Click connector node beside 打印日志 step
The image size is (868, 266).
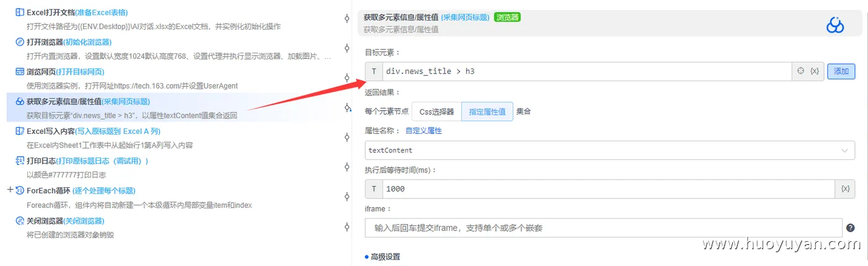pyautogui.click(x=347, y=167)
